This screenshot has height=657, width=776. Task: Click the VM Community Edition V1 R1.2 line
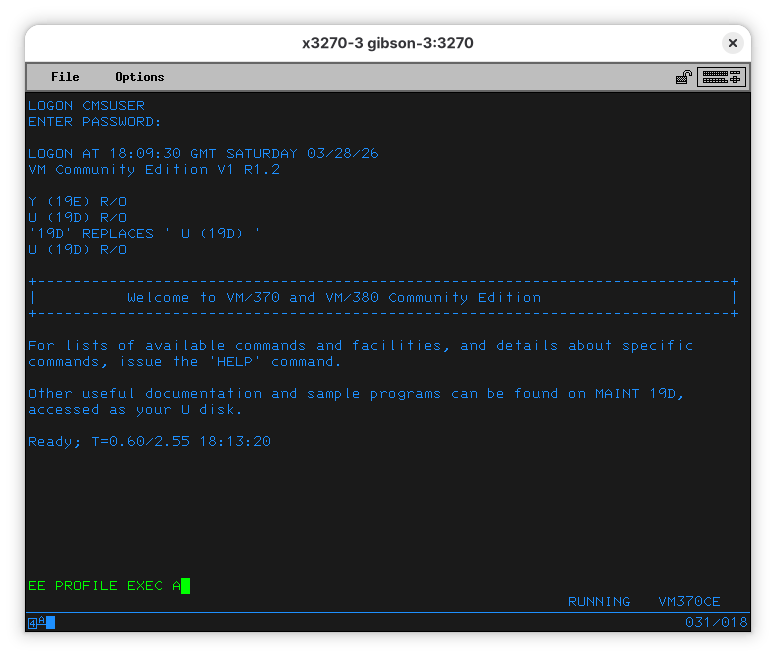[x=154, y=170]
